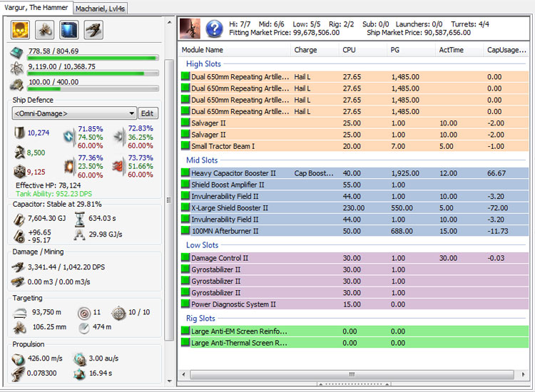The height and width of the screenshot is (392, 535).
Task: Click the thermal resistance icon beside 73.73%
Action: [119, 166]
